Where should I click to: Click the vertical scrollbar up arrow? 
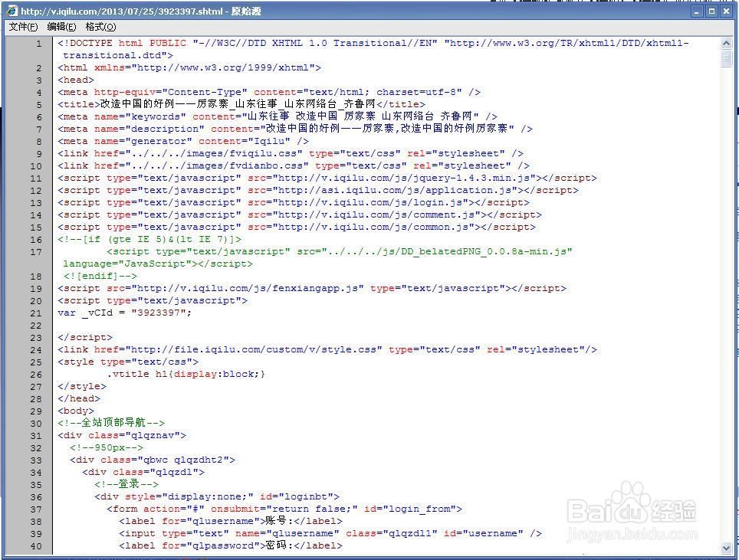coord(727,43)
